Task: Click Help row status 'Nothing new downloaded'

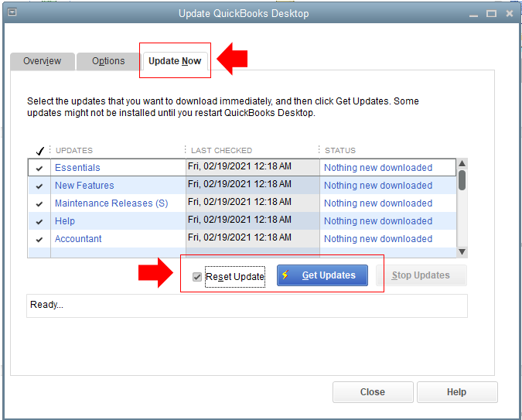Action: tap(378, 220)
